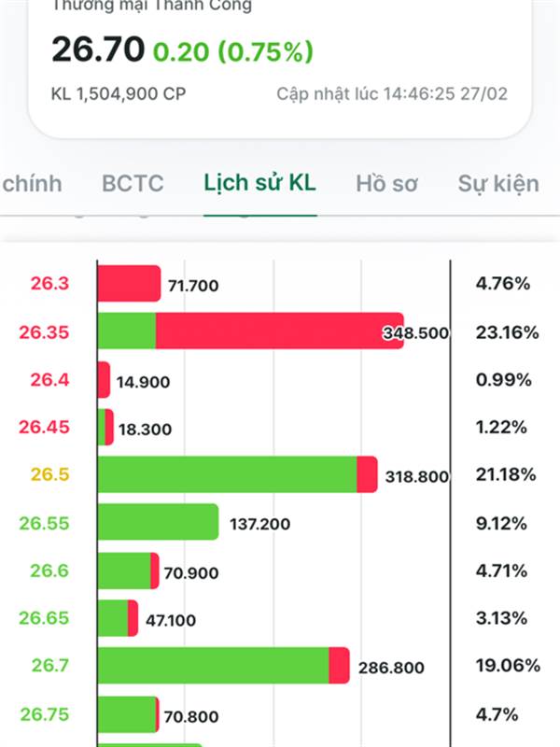
Task: Click the green bar at price 26.75
Action: tap(127, 714)
